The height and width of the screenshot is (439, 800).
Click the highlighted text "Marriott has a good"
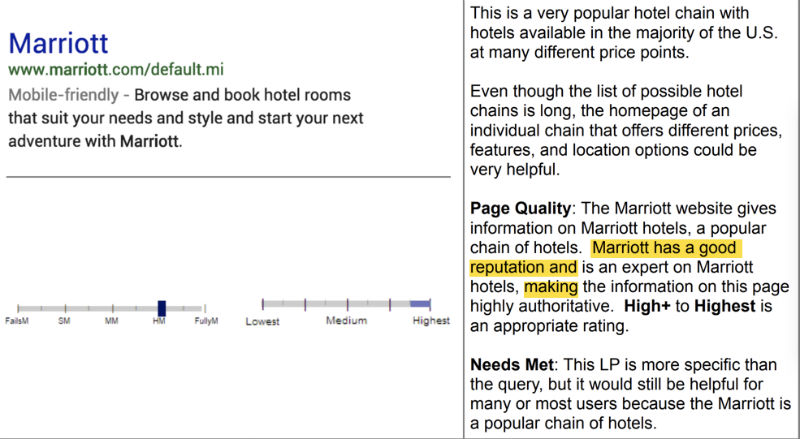(x=665, y=248)
